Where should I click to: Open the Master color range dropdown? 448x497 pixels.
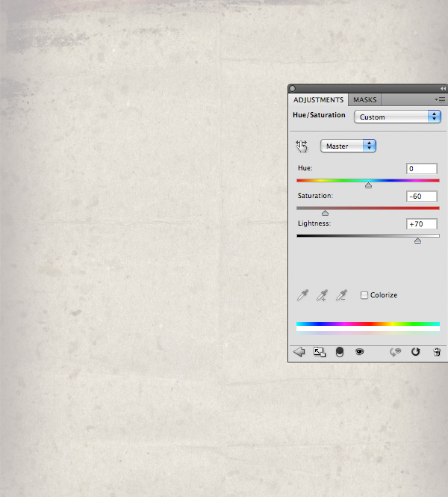348,146
